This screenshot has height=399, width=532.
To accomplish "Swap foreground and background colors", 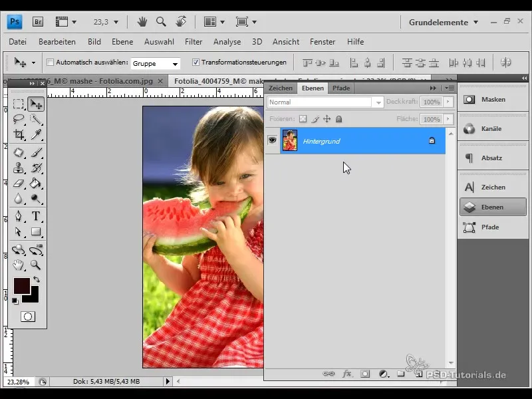I will 37,279.
